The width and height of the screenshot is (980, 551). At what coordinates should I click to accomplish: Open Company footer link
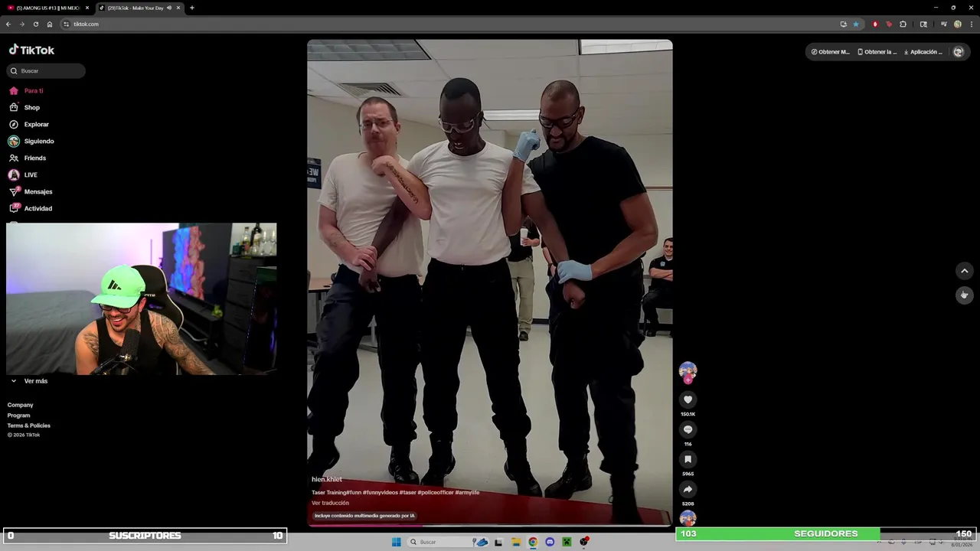click(21, 405)
